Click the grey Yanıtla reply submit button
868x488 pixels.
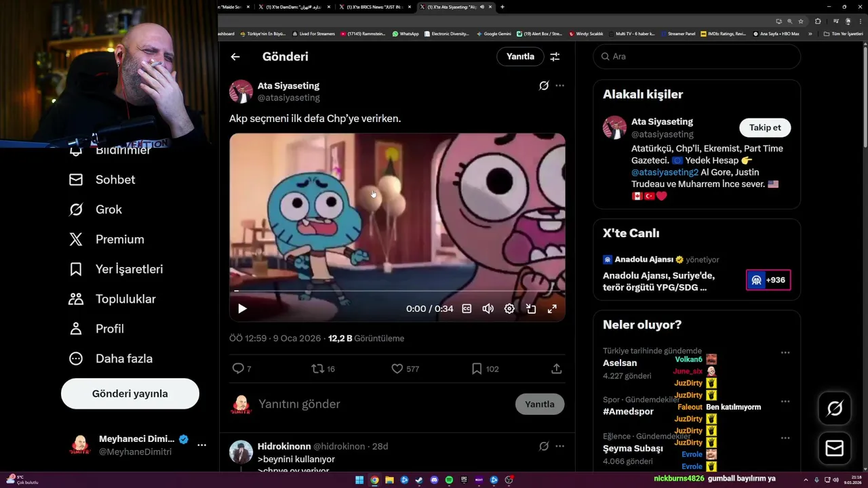[x=540, y=404]
